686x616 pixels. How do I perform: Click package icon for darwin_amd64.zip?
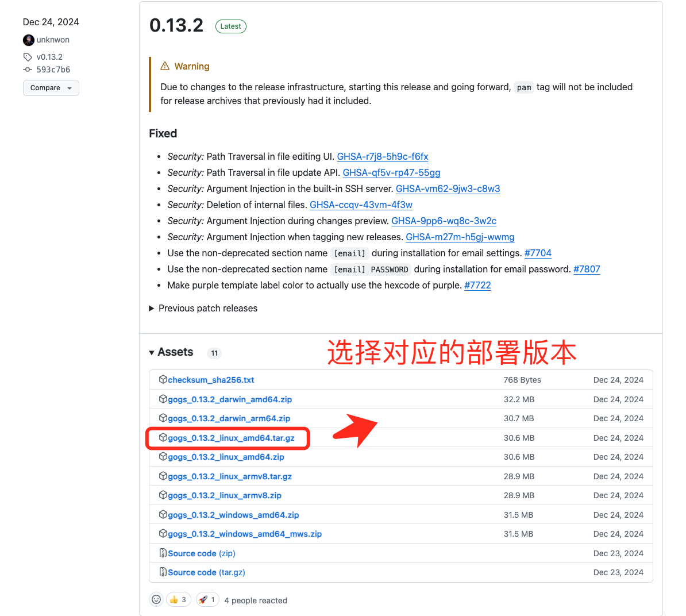[163, 399]
